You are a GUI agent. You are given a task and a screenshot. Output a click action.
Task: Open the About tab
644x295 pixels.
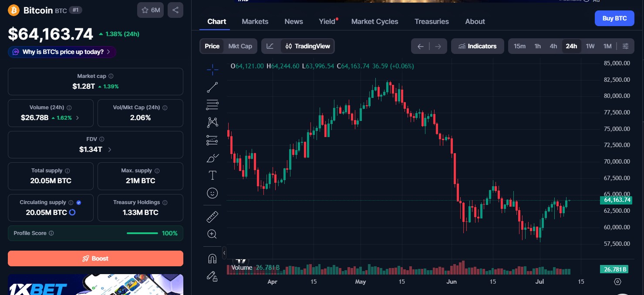(x=475, y=21)
